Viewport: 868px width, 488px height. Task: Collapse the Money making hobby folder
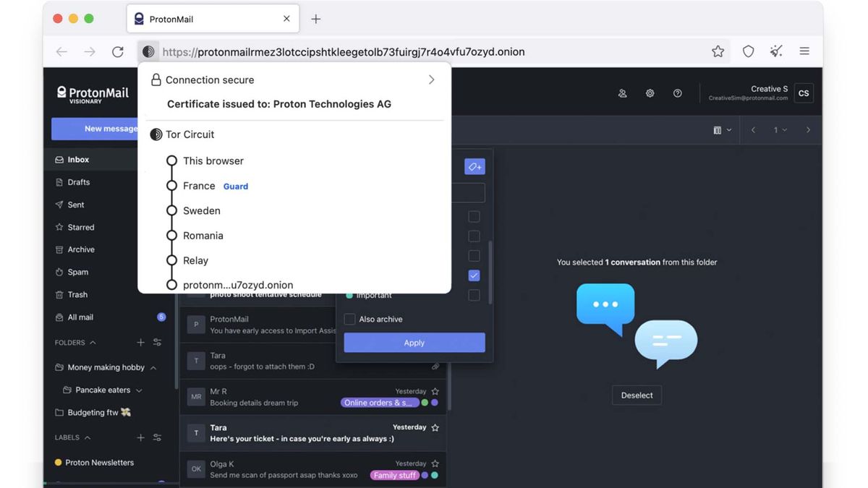pos(151,367)
